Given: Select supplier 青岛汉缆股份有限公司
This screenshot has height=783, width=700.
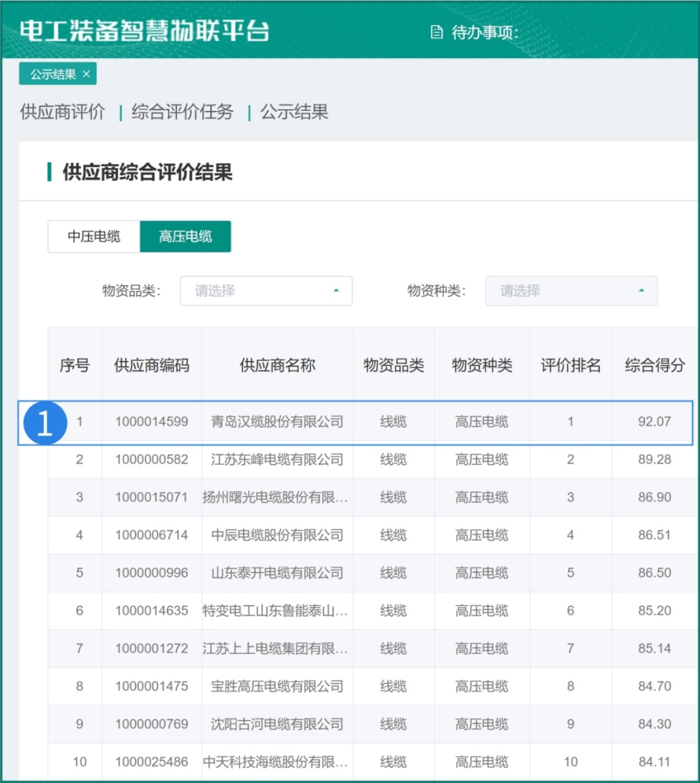Looking at the screenshot, I should point(277,422).
